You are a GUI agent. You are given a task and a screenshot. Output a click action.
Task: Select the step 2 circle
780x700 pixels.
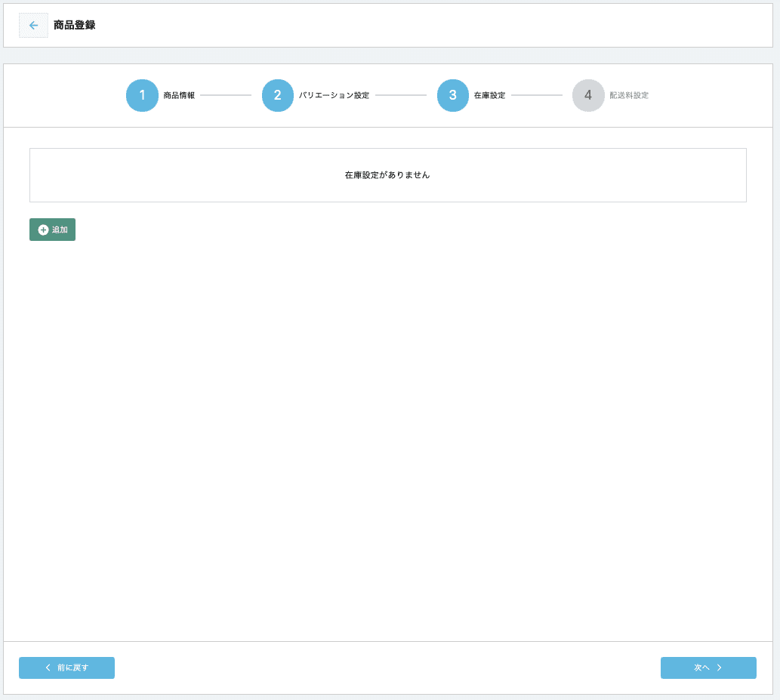pyautogui.click(x=278, y=96)
